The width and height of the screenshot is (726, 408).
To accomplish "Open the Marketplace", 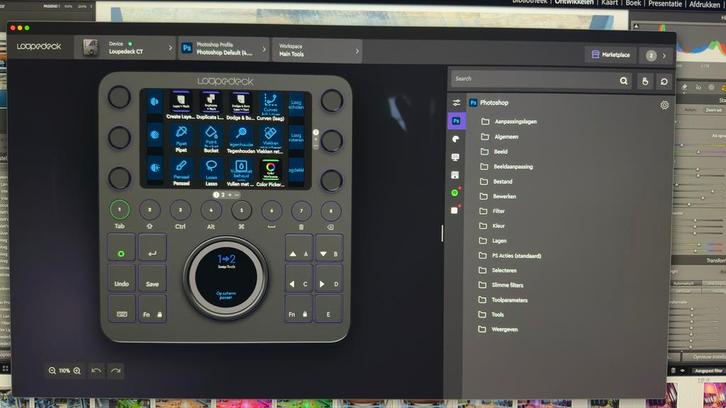I will [610, 55].
